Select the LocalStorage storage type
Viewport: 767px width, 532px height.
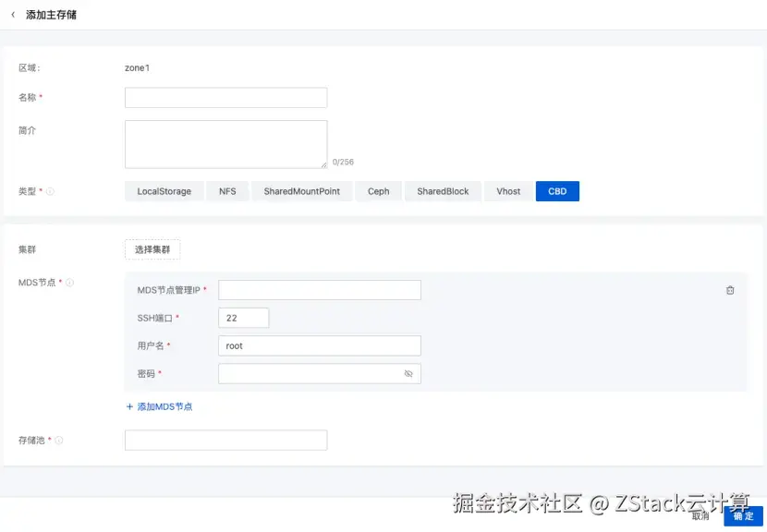(164, 191)
